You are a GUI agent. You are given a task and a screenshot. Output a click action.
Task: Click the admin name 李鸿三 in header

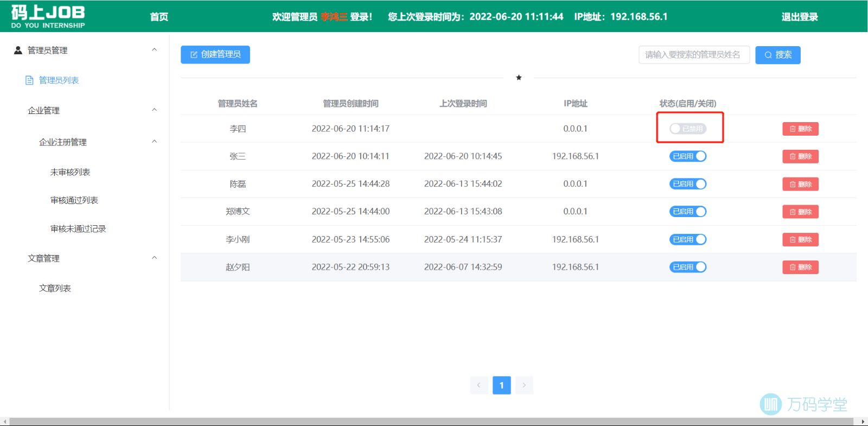334,17
